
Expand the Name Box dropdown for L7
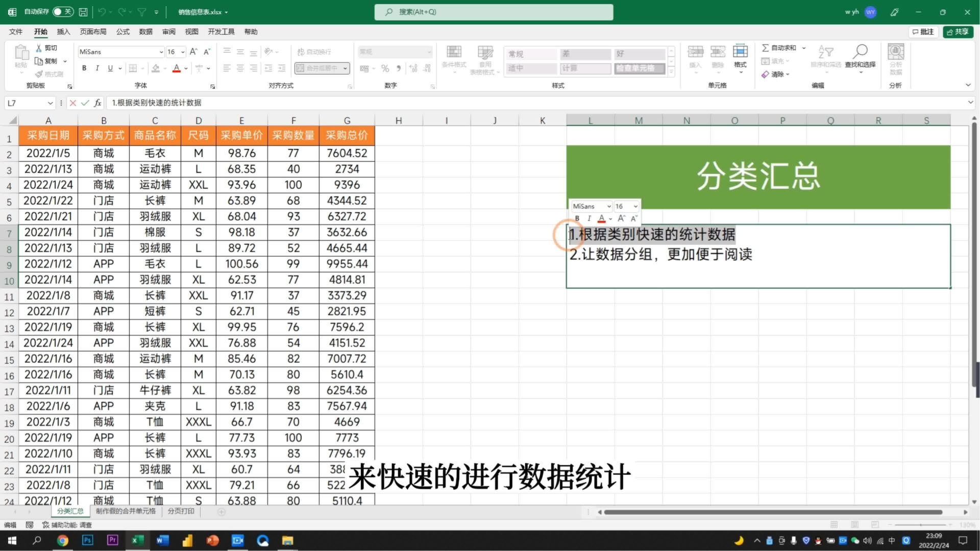[50, 103]
